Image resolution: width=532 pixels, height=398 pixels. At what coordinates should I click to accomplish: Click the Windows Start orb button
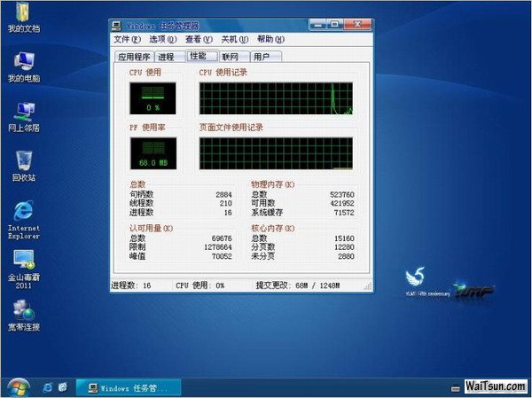tap(17, 386)
